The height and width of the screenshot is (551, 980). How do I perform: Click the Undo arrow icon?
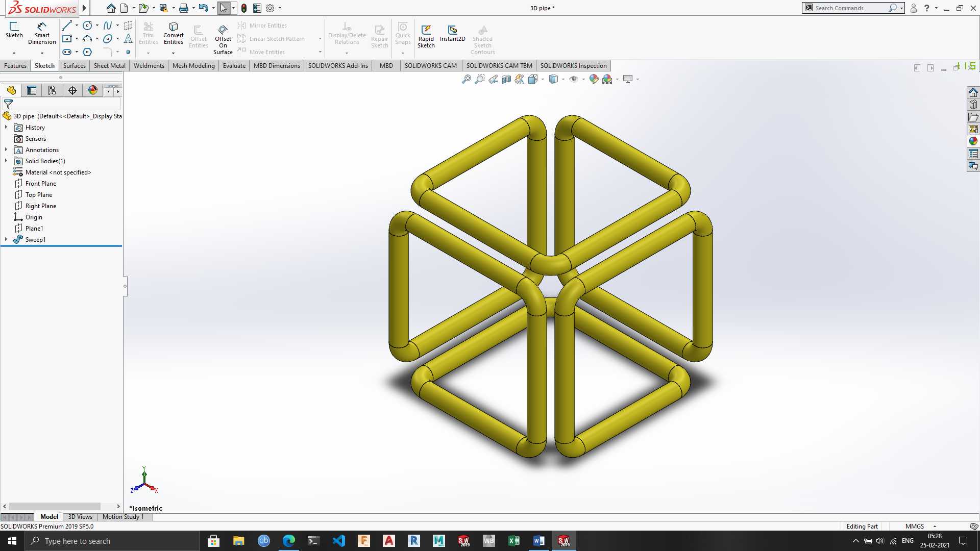pyautogui.click(x=203, y=8)
